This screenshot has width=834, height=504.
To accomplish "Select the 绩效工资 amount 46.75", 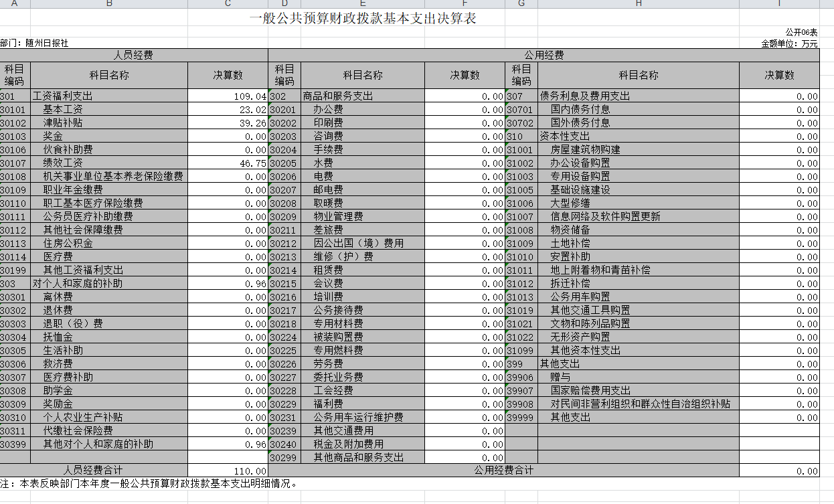I will point(228,163).
